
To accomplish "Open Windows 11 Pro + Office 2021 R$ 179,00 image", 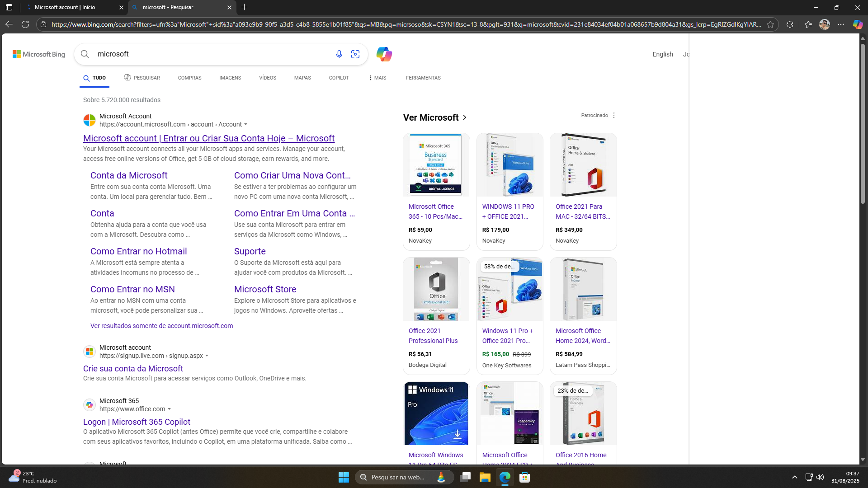I will click(x=510, y=164).
